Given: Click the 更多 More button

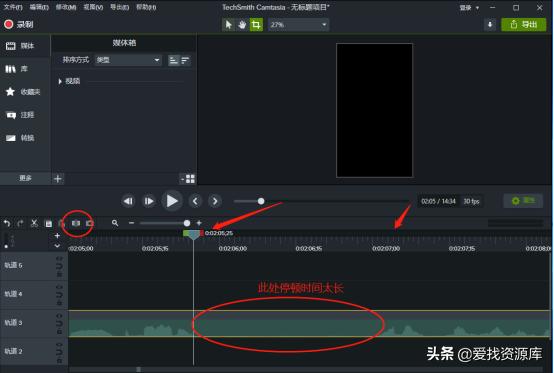Looking at the screenshot, I should click(25, 178).
